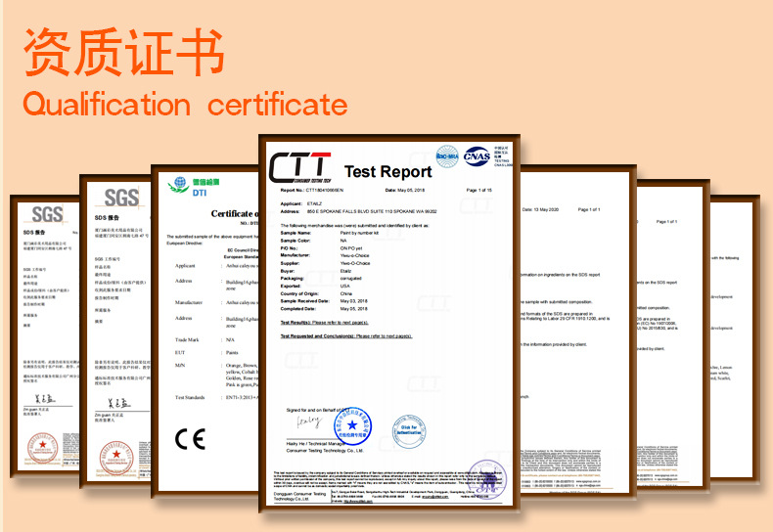Click the blue star stamp beside the signature
This screenshot has width=773, height=532.
click(352, 425)
